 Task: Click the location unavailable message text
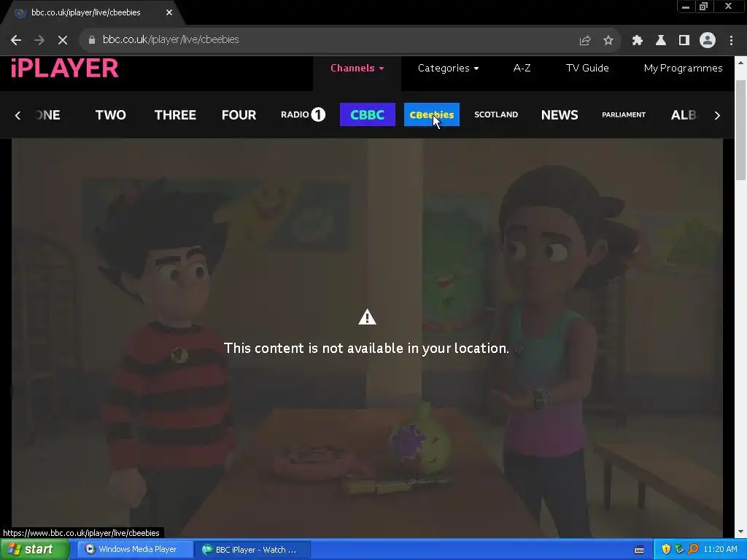click(366, 348)
